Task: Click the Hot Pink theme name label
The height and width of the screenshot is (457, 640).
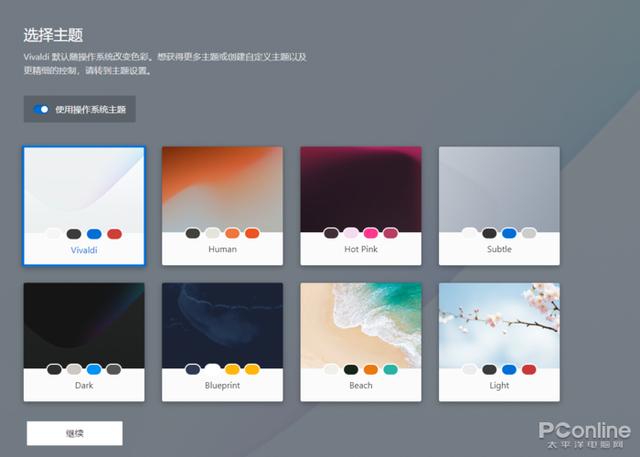Action: click(x=361, y=249)
